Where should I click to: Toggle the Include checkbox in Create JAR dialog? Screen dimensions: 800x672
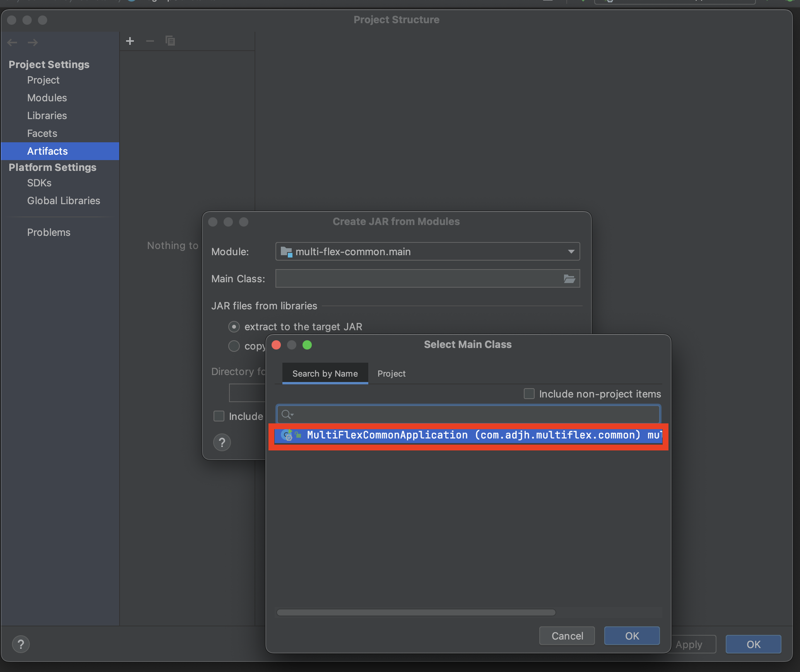click(x=219, y=416)
